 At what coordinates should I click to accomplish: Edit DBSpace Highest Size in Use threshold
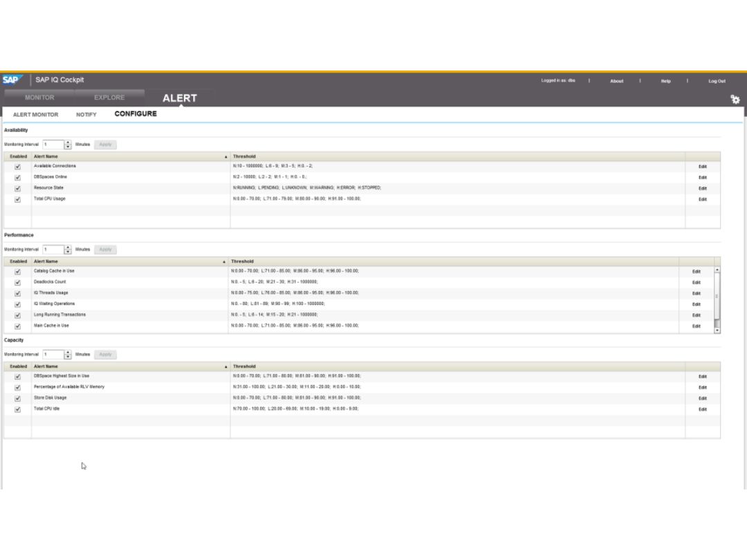[702, 377]
